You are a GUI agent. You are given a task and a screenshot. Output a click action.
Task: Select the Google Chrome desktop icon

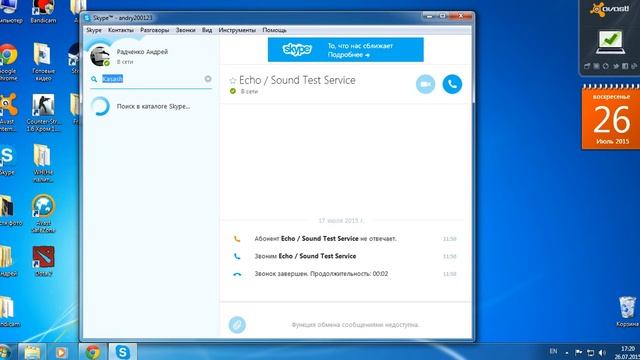point(8,61)
